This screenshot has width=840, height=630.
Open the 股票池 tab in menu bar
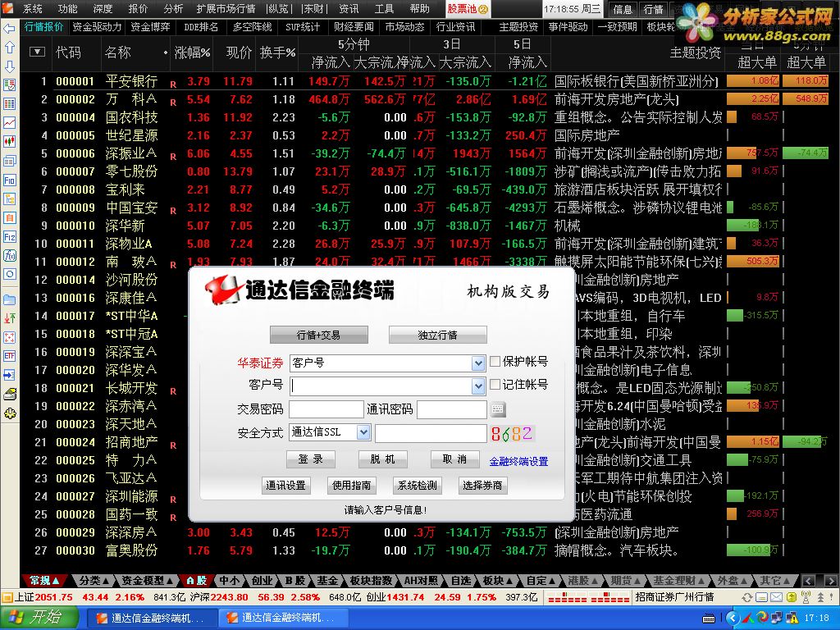[x=468, y=8]
